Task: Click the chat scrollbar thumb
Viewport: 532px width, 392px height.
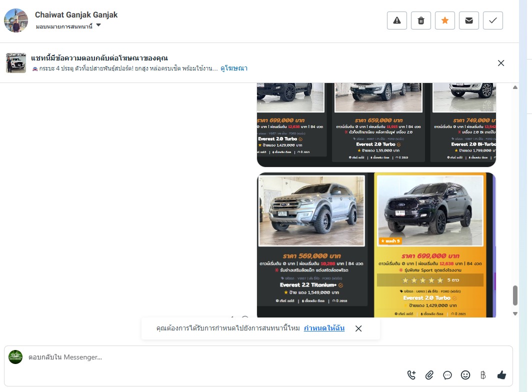Action: click(x=515, y=295)
